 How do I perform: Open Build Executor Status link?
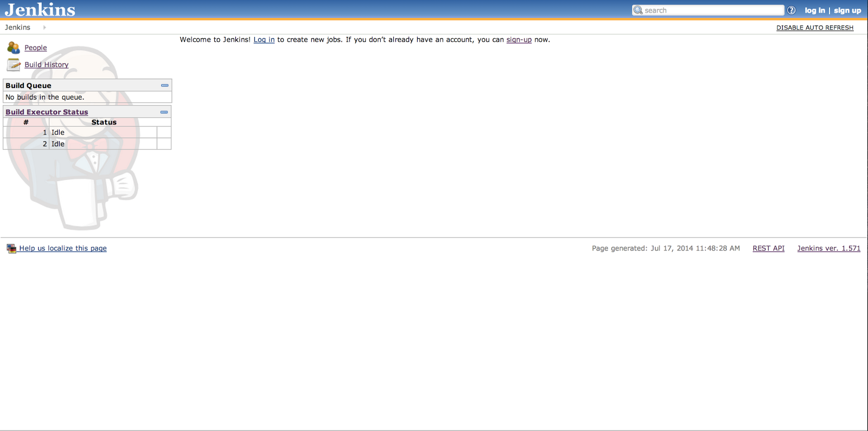coord(47,112)
